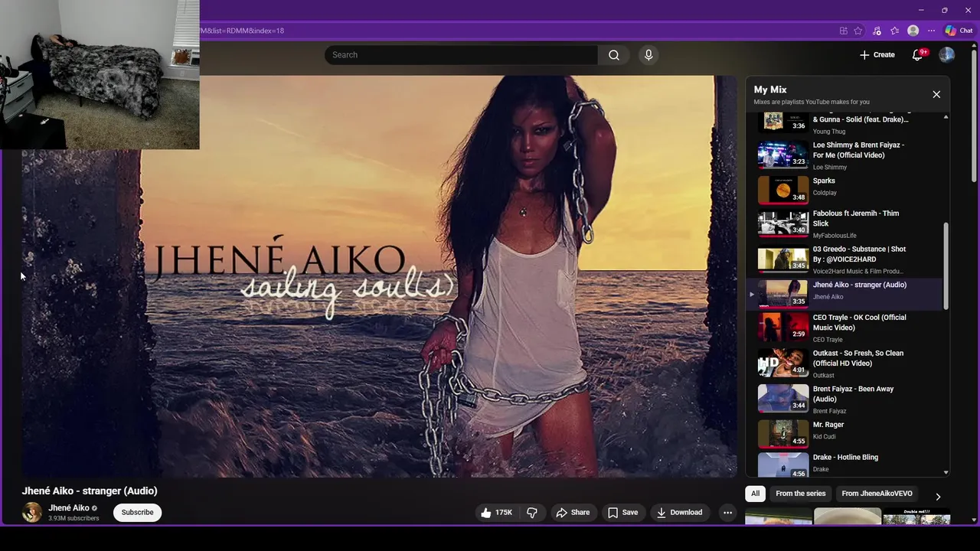Viewport: 980px width, 551px height.
Task: Play Loe Shimmy & Brent Faiyaz For Me
Action: click(845, 155)
